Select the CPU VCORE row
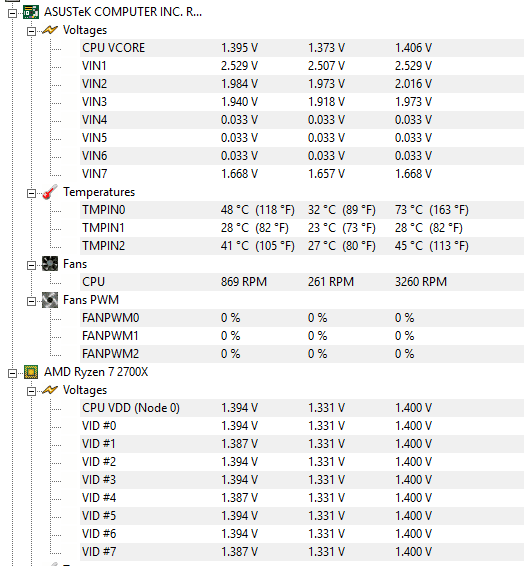 point(302,48)
